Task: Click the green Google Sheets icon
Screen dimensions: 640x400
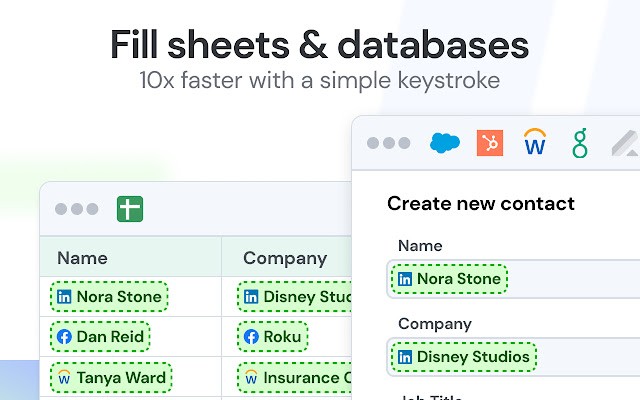Action: coord(130,209)
